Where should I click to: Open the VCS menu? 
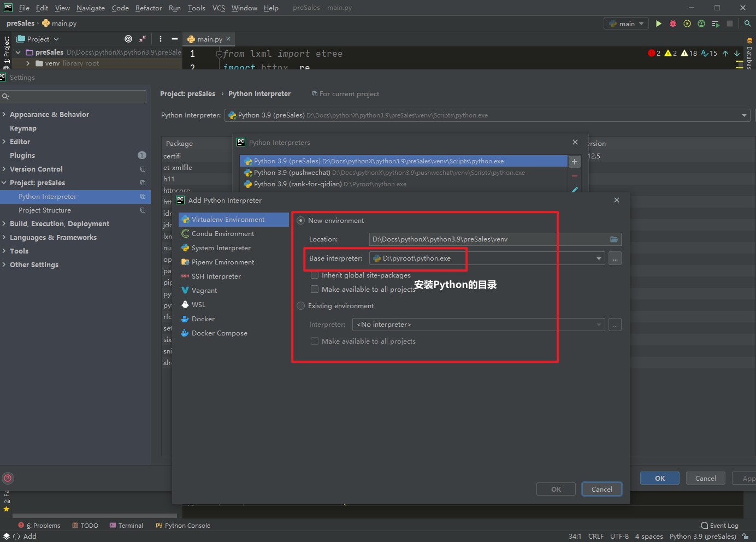(218, 8)
